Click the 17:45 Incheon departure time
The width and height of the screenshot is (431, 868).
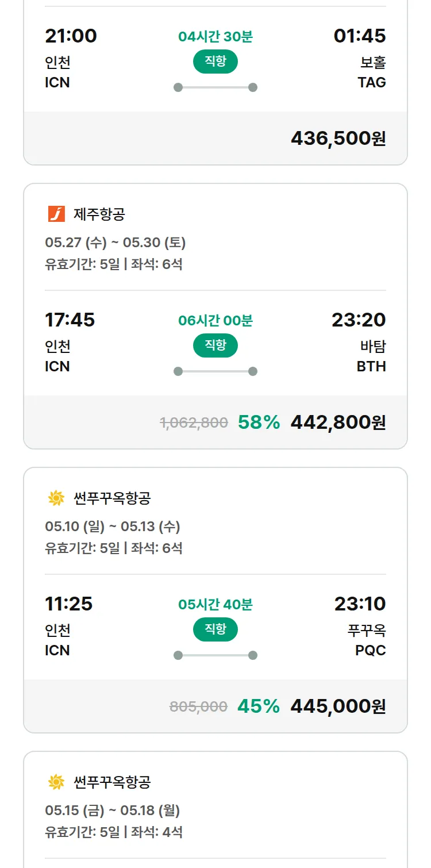click(70, 320)
